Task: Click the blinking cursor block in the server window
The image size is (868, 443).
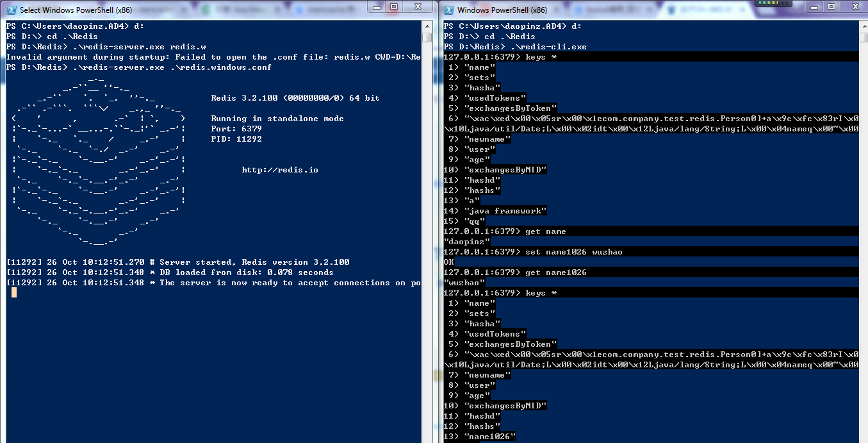Action: [13, 292]
